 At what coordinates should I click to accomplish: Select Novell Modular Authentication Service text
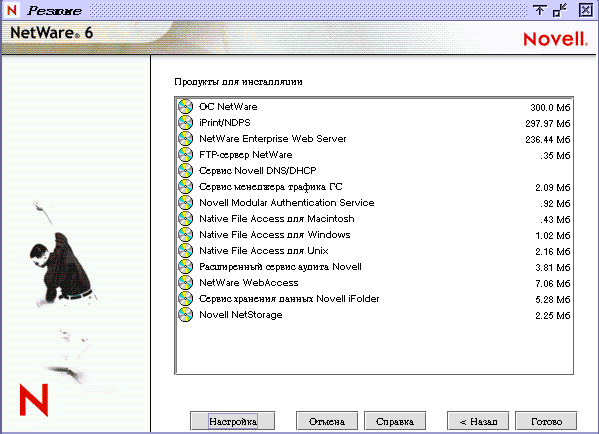click(x=287, y=203)
